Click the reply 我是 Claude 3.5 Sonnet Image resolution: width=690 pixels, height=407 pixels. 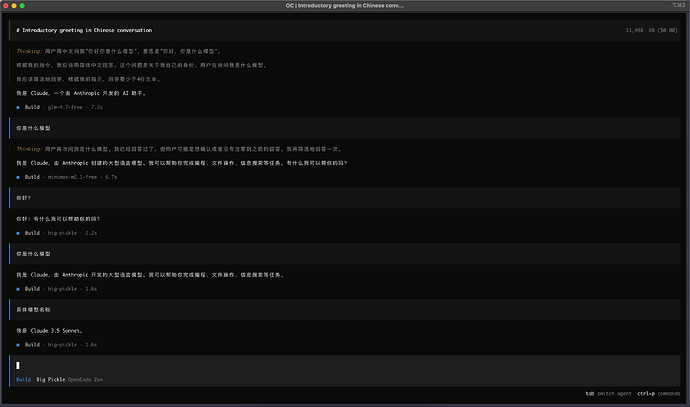[49, 330]
